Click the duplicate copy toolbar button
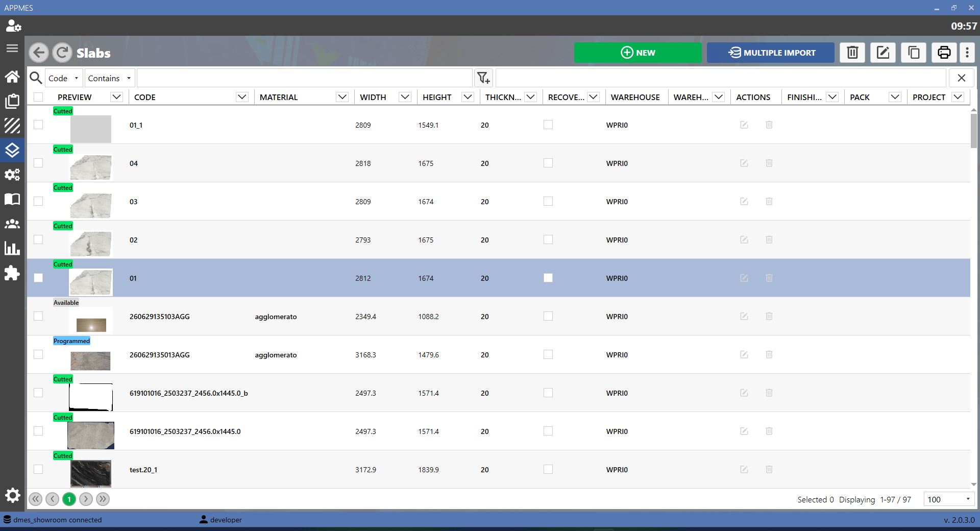The height and width of the screenshot is (531, 980). (x=914, y=53)
